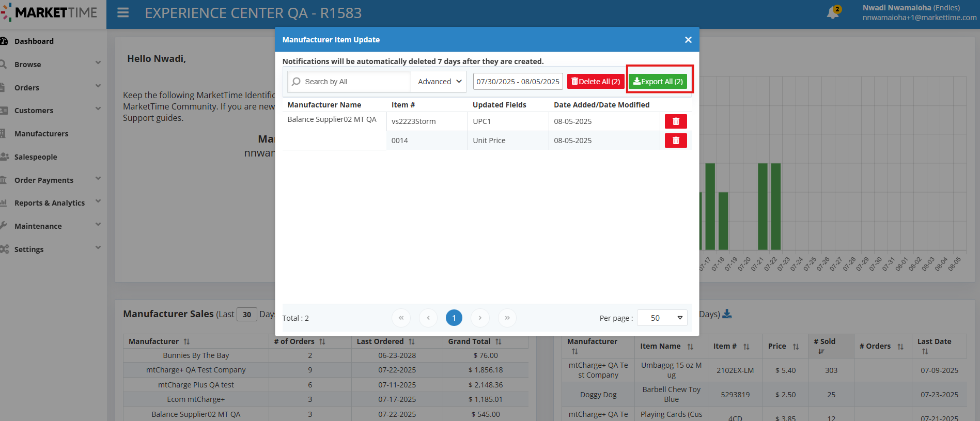Click Delete All (2) button

pyautogui.click(x=596, y=82)
